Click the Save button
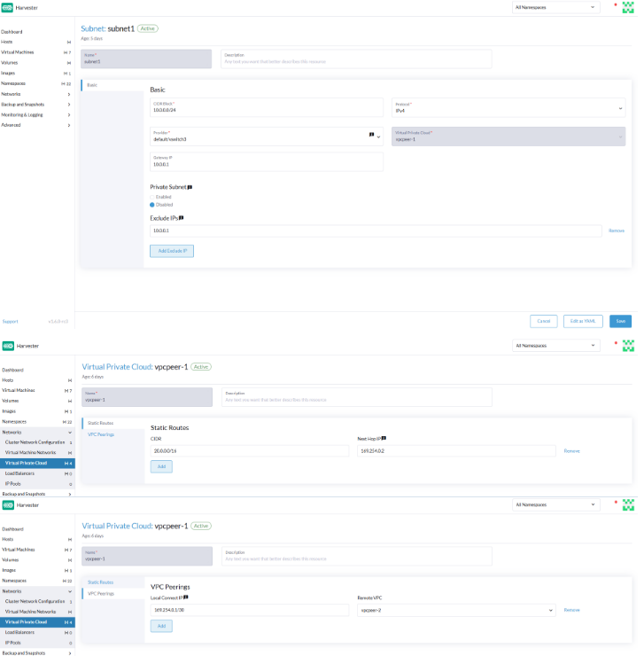Screen dimensions: 644x656 point(620,321)
